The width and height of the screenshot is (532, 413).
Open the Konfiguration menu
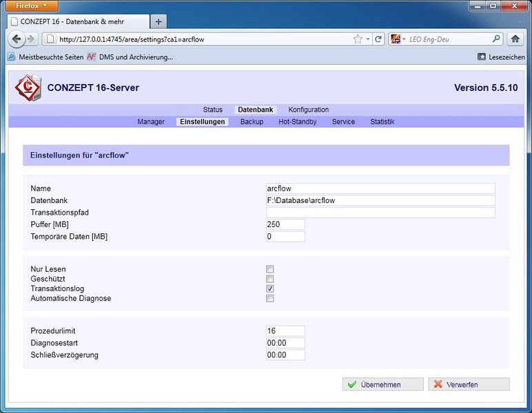pos(309,109)
